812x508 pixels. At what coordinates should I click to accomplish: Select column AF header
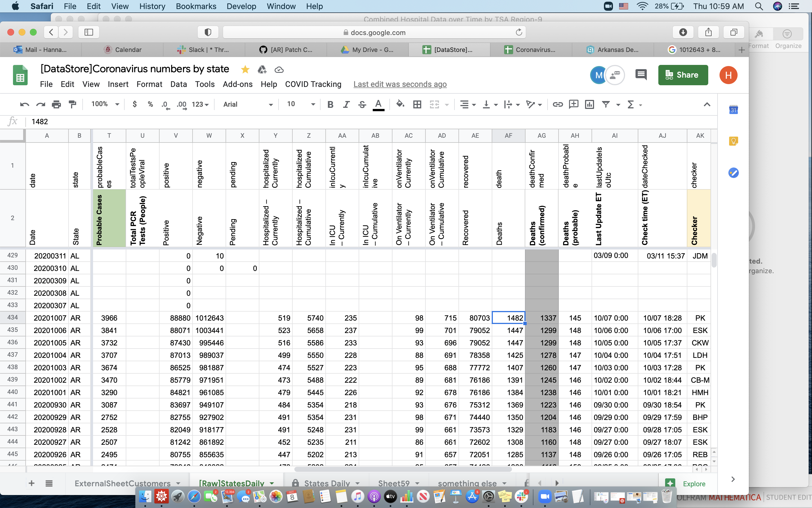508,135
